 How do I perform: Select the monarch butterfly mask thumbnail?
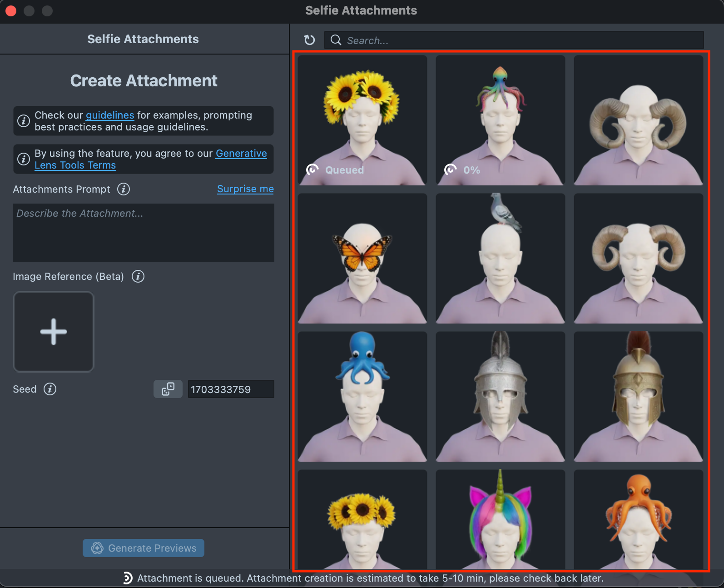(x=362, y=259)
